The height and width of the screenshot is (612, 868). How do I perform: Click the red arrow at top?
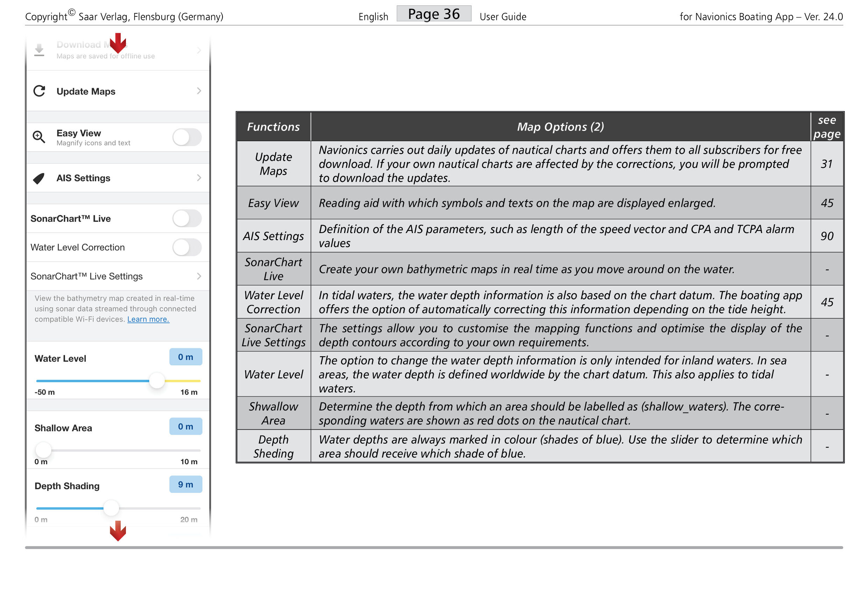(118, 43)
